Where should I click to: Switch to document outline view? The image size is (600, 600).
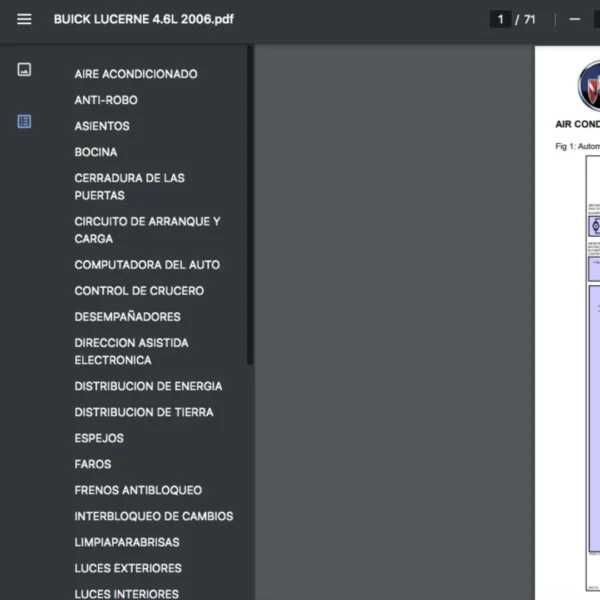pos(24,122)
